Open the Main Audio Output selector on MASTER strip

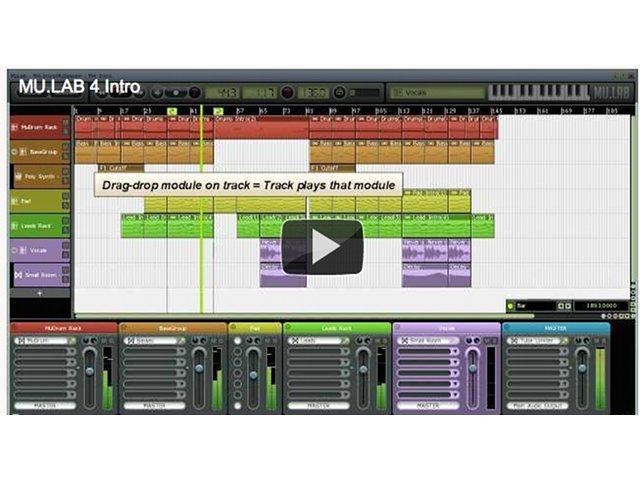point(538,406)
